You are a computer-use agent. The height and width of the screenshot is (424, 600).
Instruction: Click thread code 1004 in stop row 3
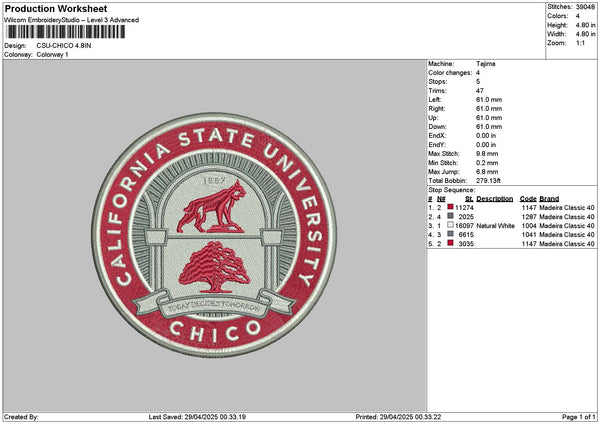tap(529, 226)
